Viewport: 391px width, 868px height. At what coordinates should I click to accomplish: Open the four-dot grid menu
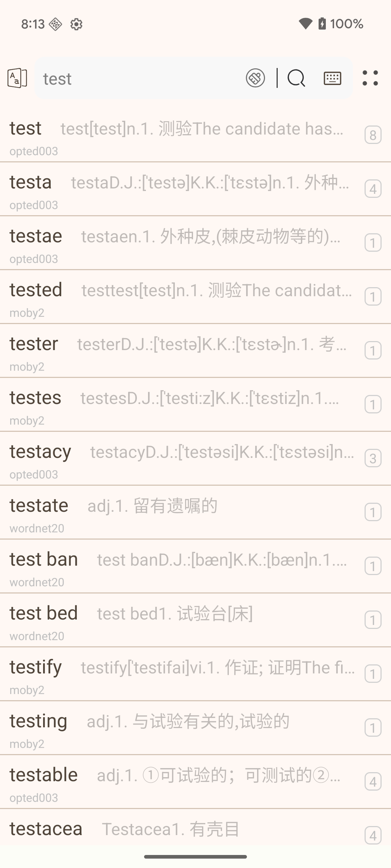pyautogui.click(x=370, y=78)
